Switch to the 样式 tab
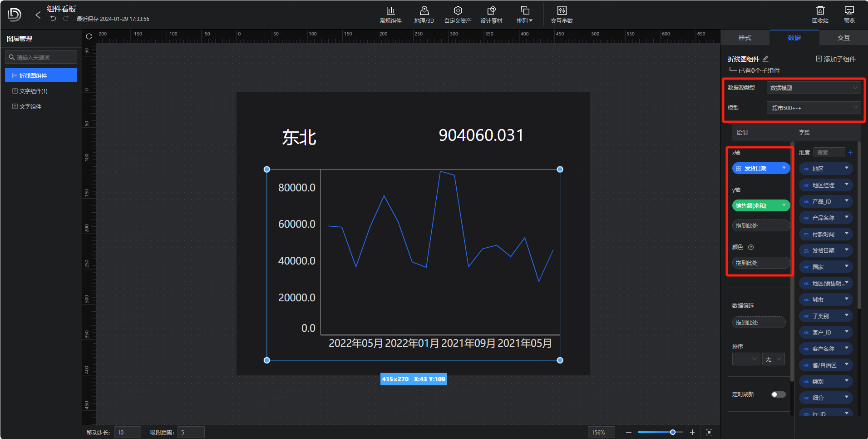 click(x=745, y=38)
